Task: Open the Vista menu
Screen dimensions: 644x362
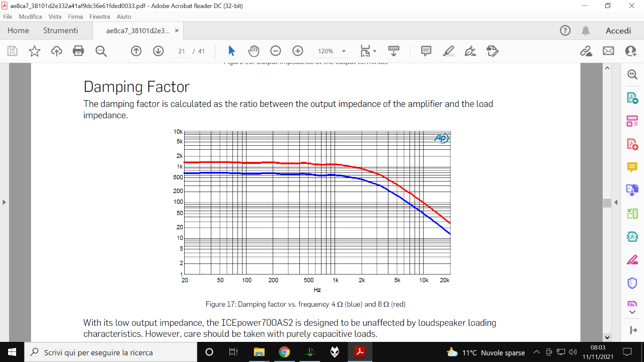Action: point(55,17)
